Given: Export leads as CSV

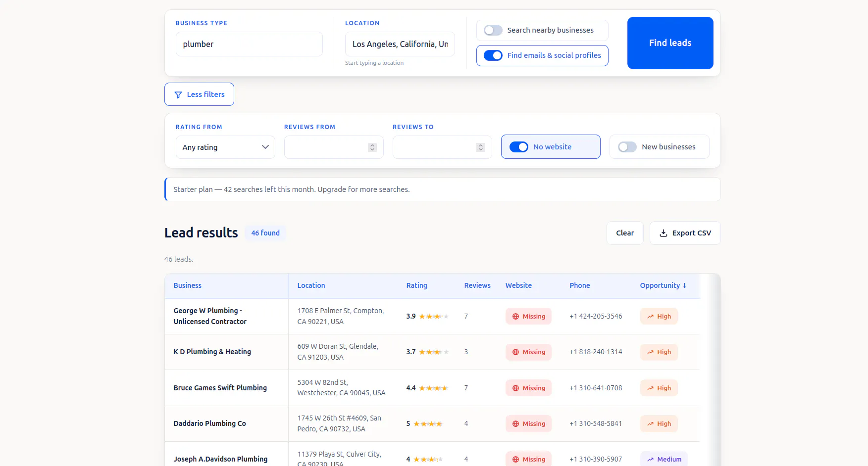Looking at the screenshot, I should (685, 233).
